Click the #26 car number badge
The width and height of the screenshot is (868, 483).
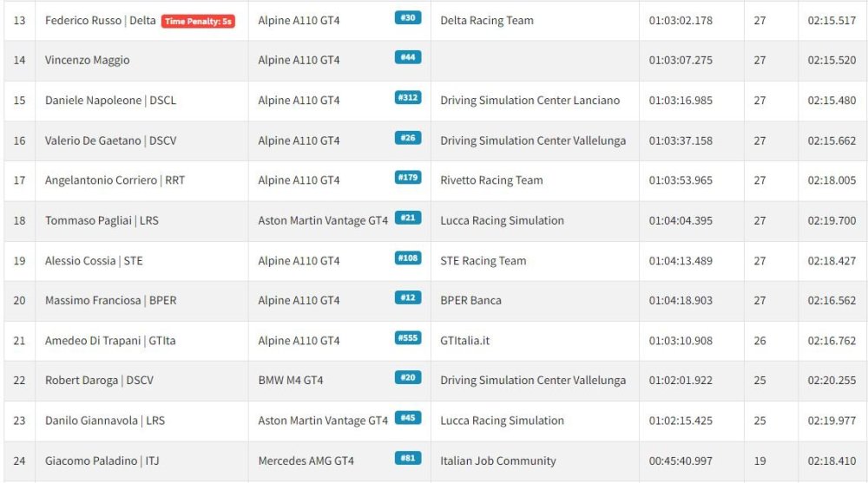coord(408,138)
